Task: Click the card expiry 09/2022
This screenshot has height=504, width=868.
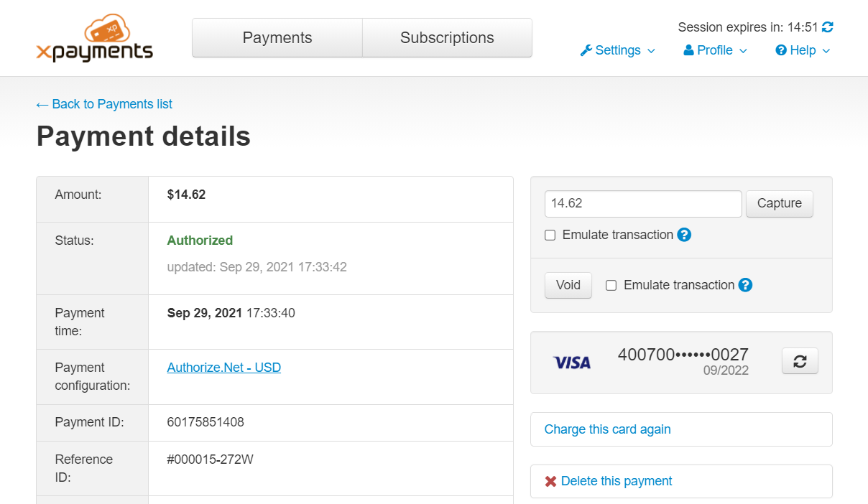Action: tap(726, 371)
